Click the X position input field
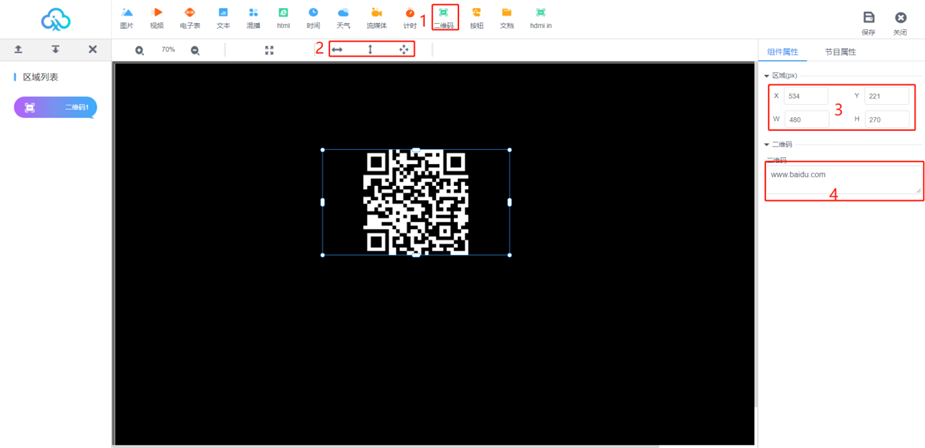925x448 pixels. 805,96
